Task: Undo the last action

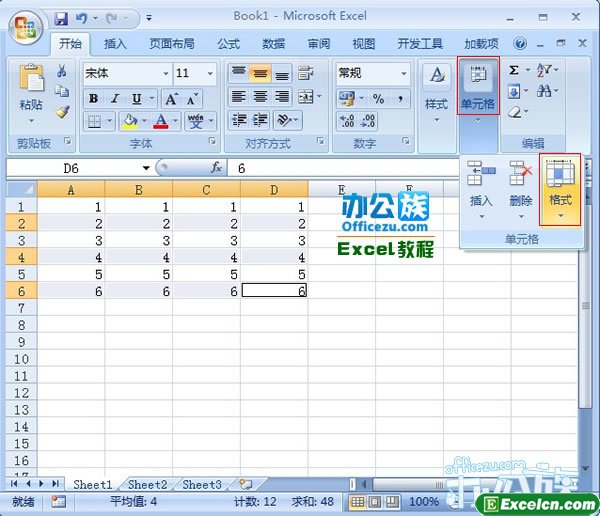Action: pos(82,18)
